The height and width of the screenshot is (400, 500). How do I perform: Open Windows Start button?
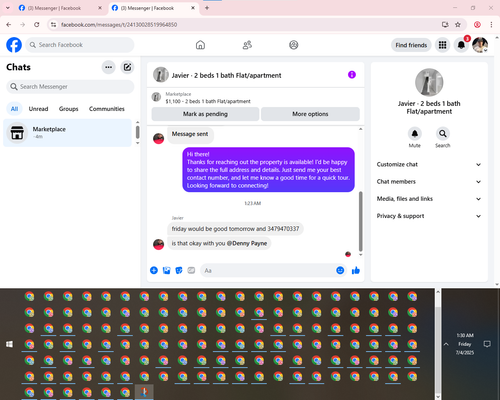coord(9,344)
